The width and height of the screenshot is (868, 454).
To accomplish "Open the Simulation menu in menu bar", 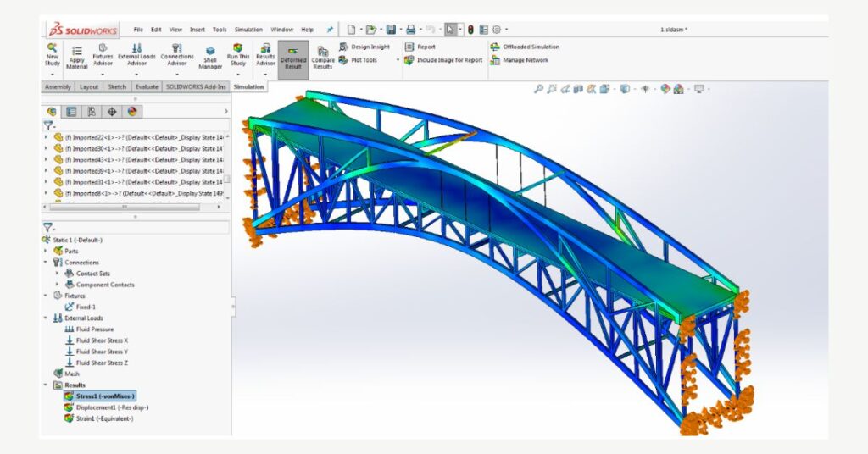I will click(x=247, y=30).
